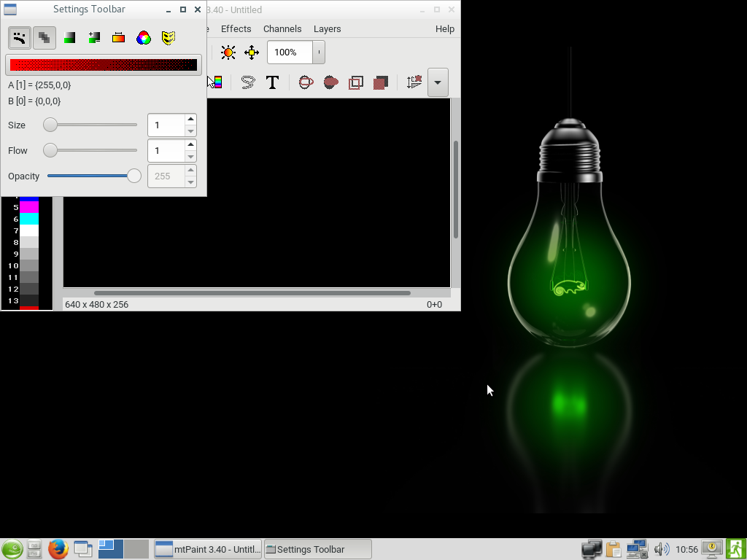The width and height of the screenshot is (747, 560).
Task: Click the ellipse outline tool
Action: point(306,82)
